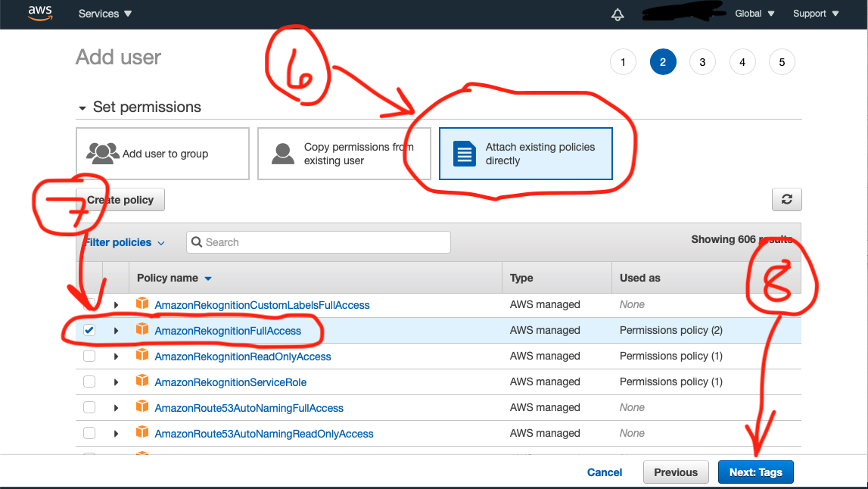This screenshot has height=489, width=868.
Task: Check the AmazonRekognitionReadOnlyAccess checkbox
Action: click(89, 356)
